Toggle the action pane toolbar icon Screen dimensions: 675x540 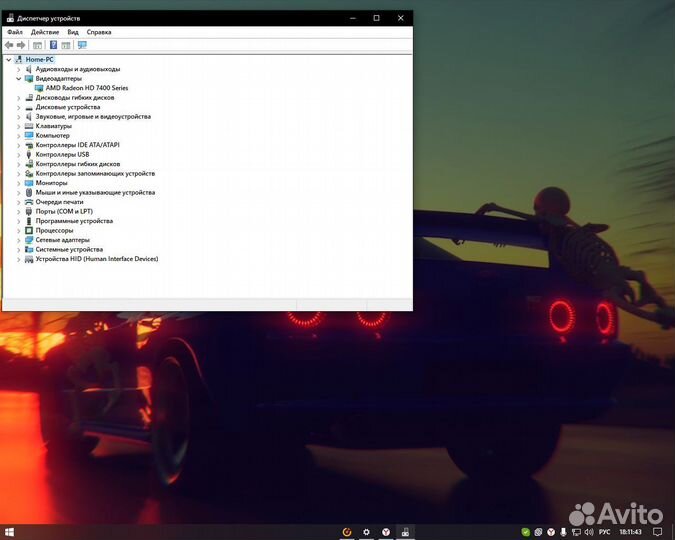tap(66, 45)
